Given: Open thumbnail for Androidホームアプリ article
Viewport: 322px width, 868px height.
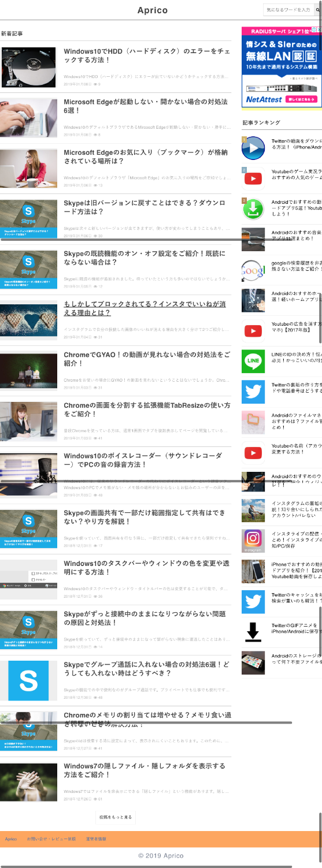Looking at the screenshot, I should point(253,300).
